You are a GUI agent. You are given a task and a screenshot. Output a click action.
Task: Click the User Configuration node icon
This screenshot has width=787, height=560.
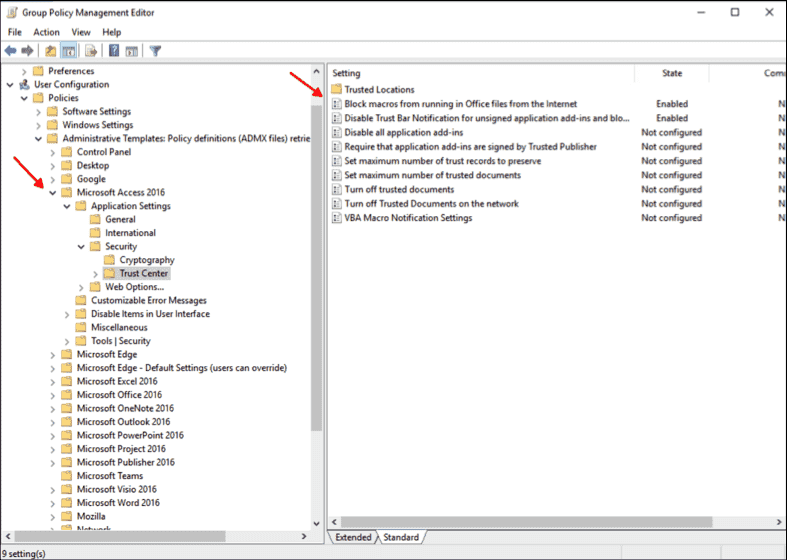pos(24,84)
